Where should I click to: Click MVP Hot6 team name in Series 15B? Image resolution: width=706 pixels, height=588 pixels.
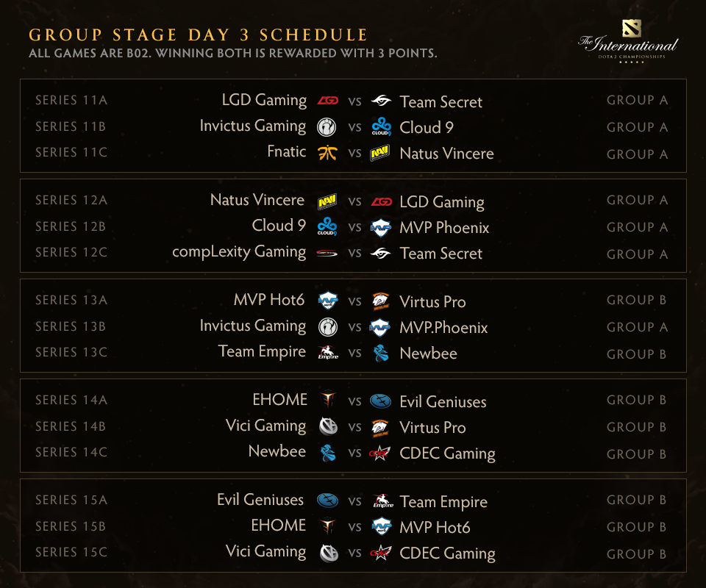435,527
